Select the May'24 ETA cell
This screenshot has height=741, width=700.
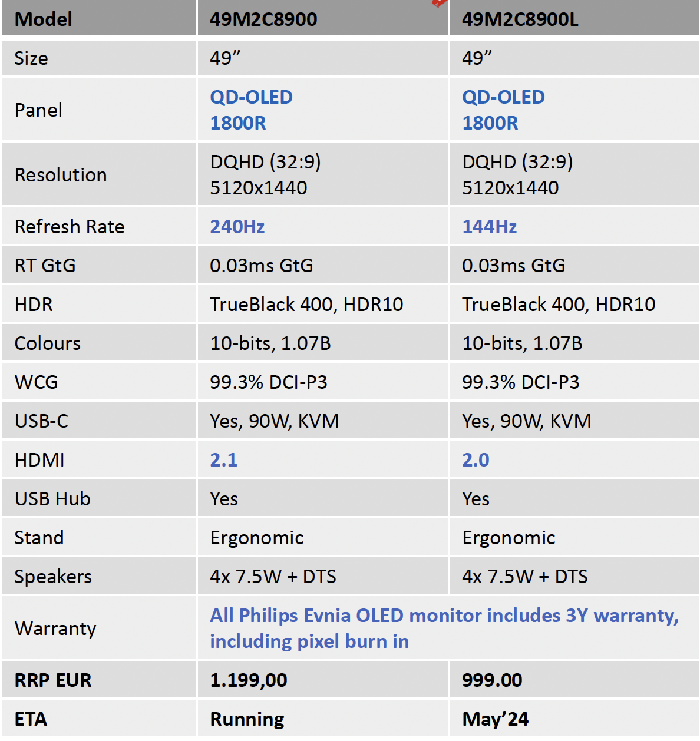click(495, 719)
